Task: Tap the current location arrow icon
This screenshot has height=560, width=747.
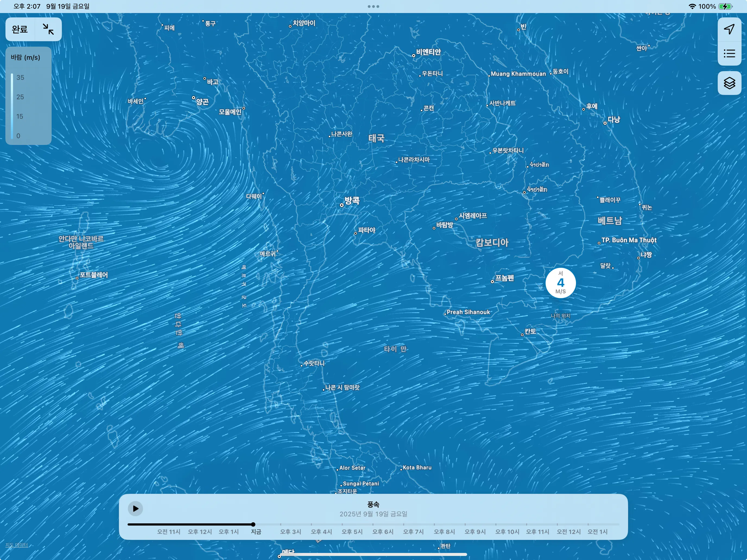Action: coord(729,29)
